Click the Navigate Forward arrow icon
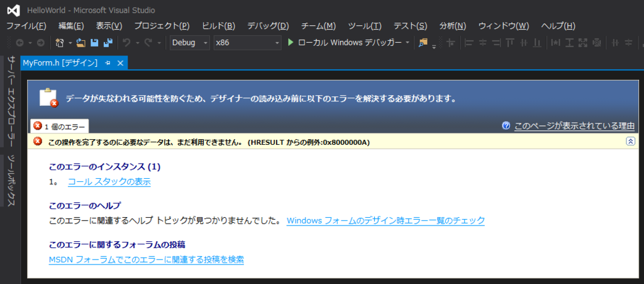This screenshot has width=644, height=284. 41,42
